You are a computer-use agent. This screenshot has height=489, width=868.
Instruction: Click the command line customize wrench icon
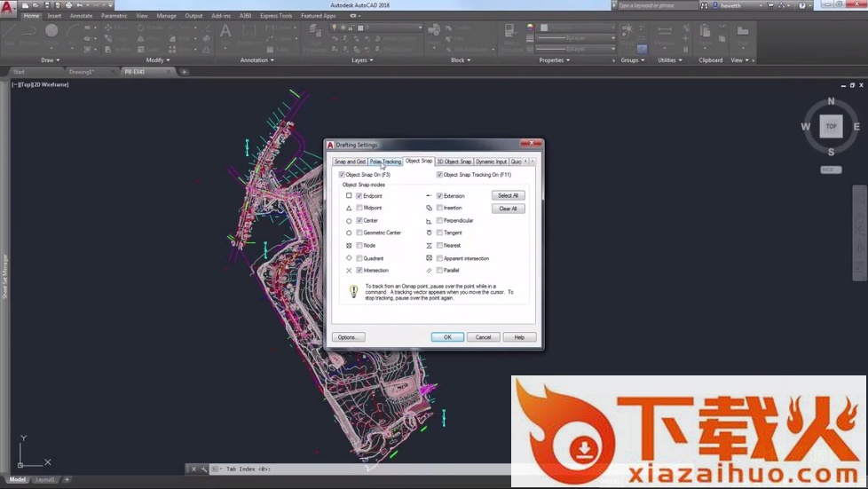203,469
